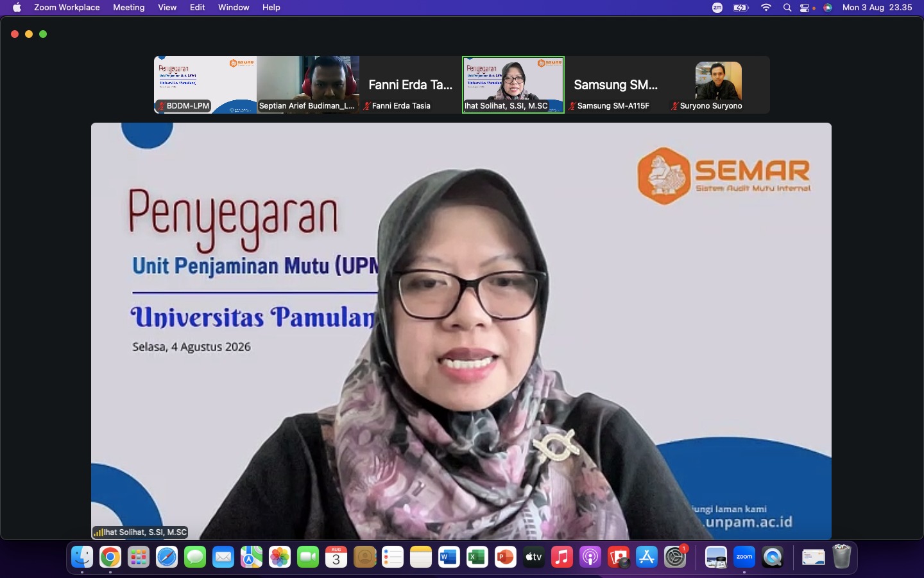924x578 pixels.
Task: Click the signal strength icon beside Ihat Solihat
Action: [98, 532]
